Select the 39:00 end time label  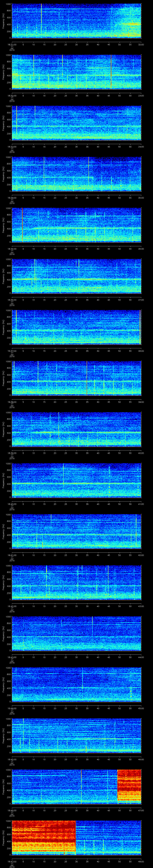tap(141, 402)
